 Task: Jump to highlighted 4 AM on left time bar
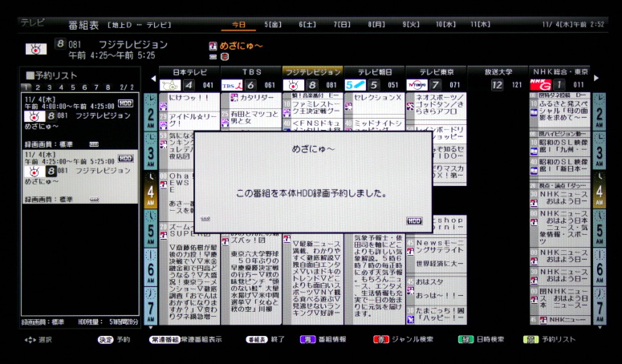(x=150, y=190)
